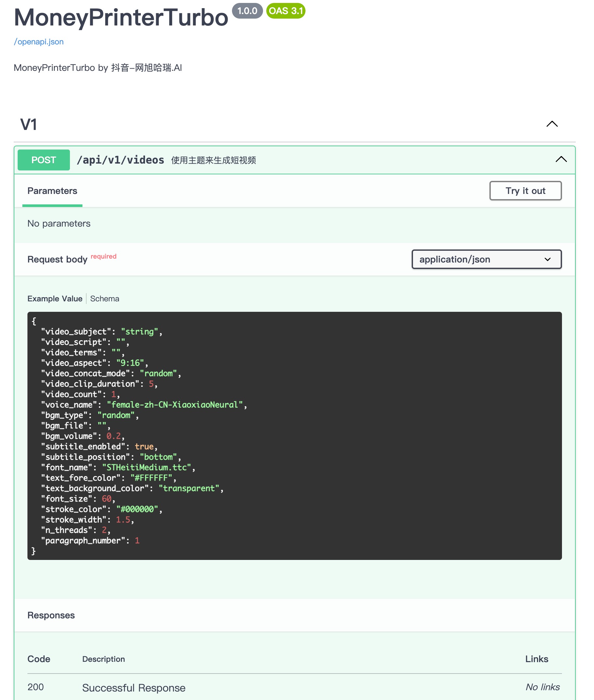
Task: Click the V1 tag heading
Action: (29, 124)
